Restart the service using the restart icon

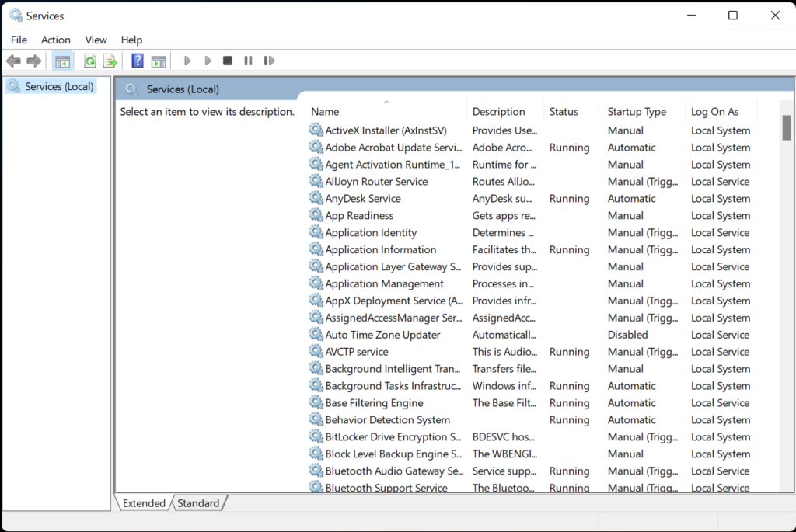point(267,61)
